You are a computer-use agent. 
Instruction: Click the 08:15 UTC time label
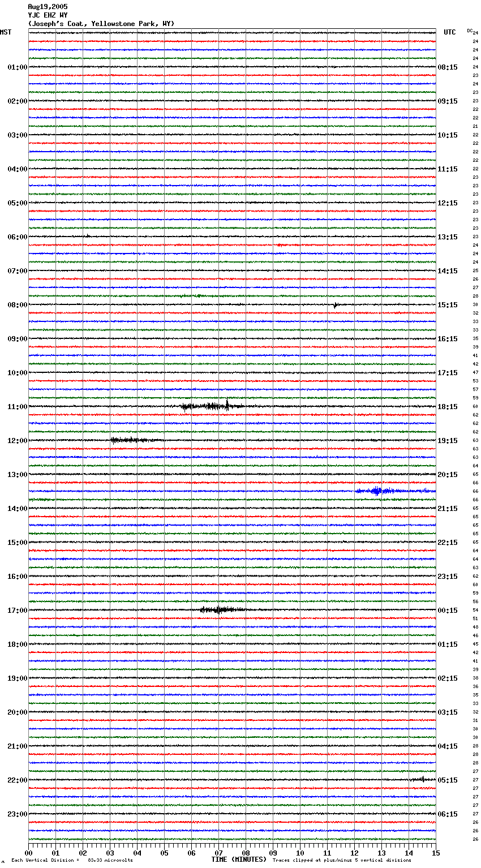pyautogui.click(x=448, y=67)
